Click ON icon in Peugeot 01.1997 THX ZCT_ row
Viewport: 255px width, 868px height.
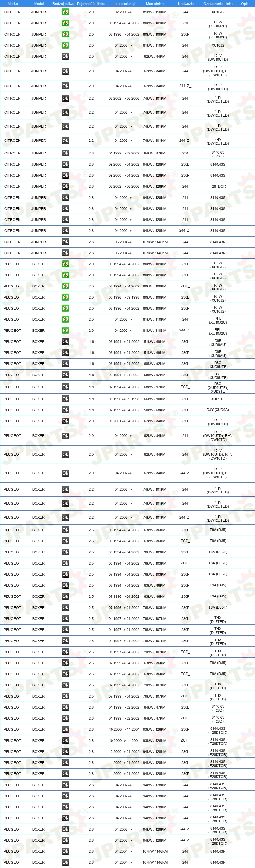[x=66, y=652]
